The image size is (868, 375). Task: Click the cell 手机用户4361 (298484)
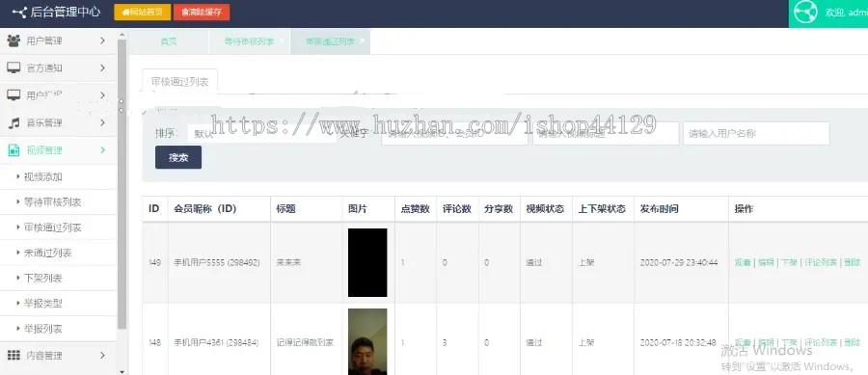click(216, 343)
